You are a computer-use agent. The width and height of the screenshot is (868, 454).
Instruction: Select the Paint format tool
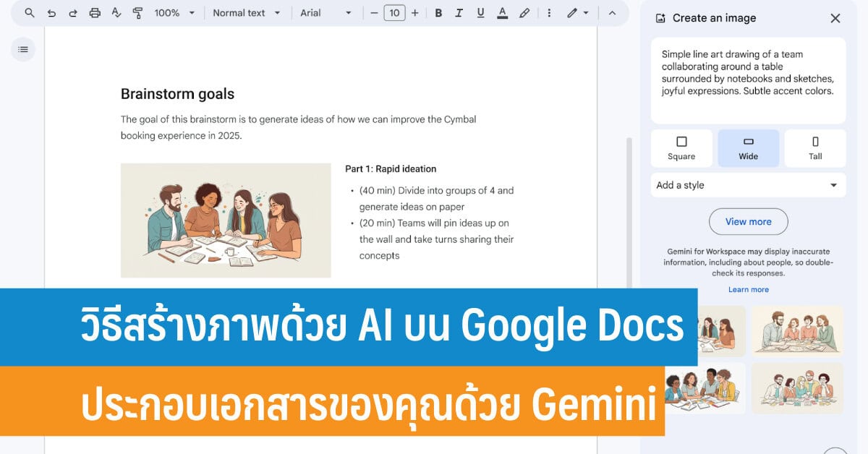point(136,12)
